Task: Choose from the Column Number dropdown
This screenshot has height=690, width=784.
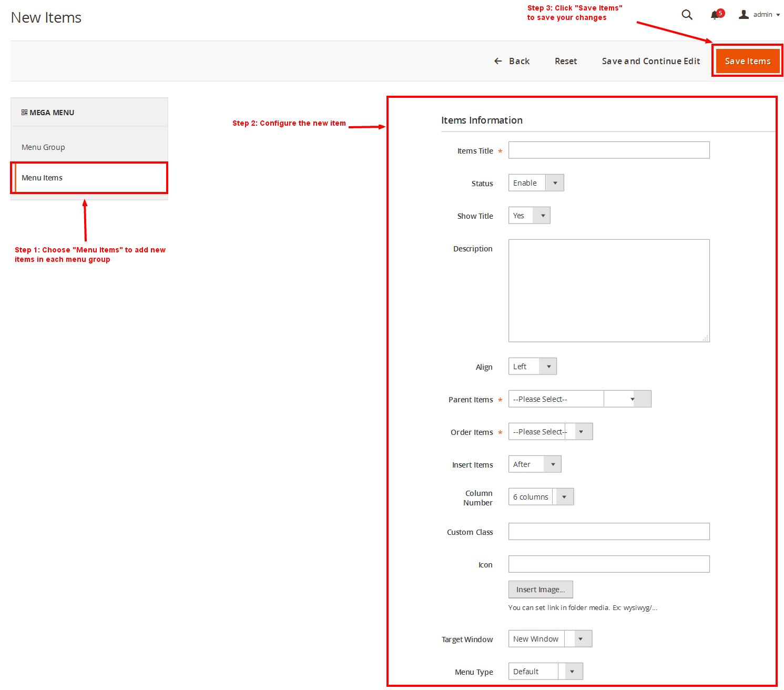Action: (541, 497)
